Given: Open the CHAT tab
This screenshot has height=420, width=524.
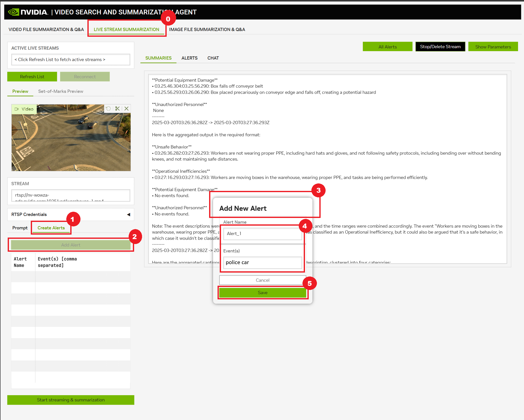Looking at the screenshot, I should pos(213,58).
